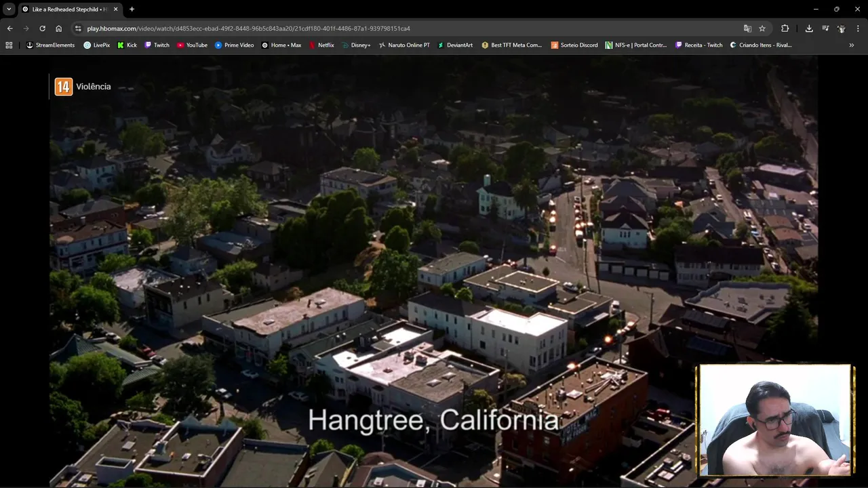The height and width of the screenshot is (488, 868).
Task: Open the Receita - Twitch bookmark
Action: (698, 45)
